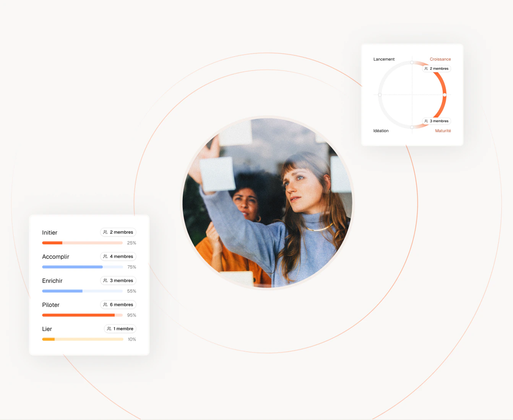This screenshot has height=420, width=513.
Task: Click the right node of the lifecycle ring
Action: point(445,95)
